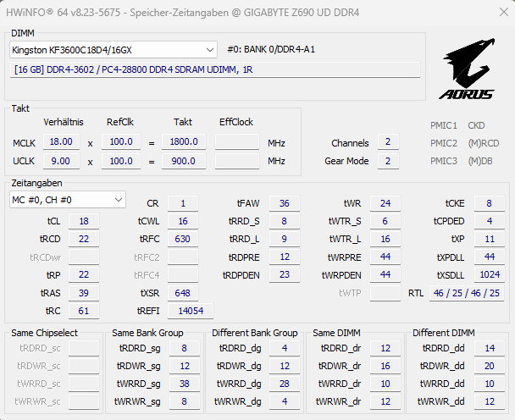The image size is (515, 420).
Task: Click the tRRD_L value 9
Action: tap(285, 239)
